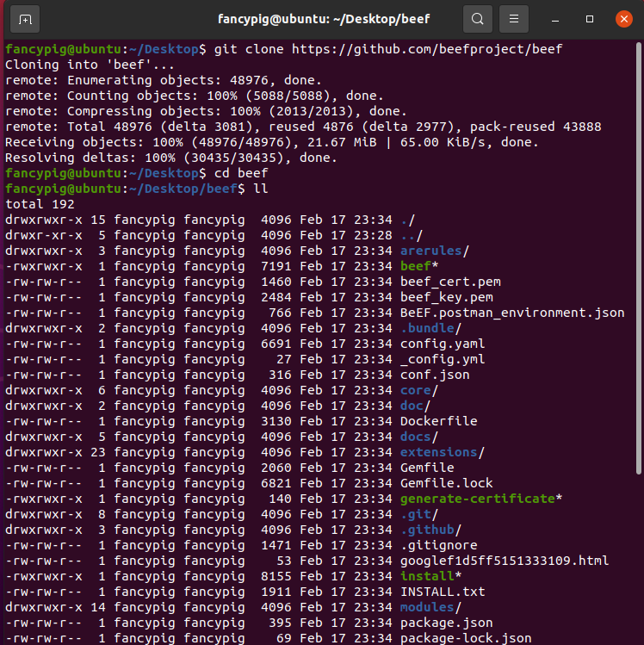Close the terminal window
This screenshot has width=644, height=645.
623,18
